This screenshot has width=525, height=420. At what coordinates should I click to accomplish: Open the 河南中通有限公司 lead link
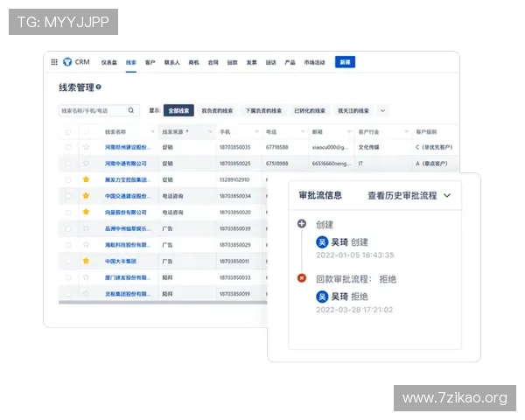point(126,164)
